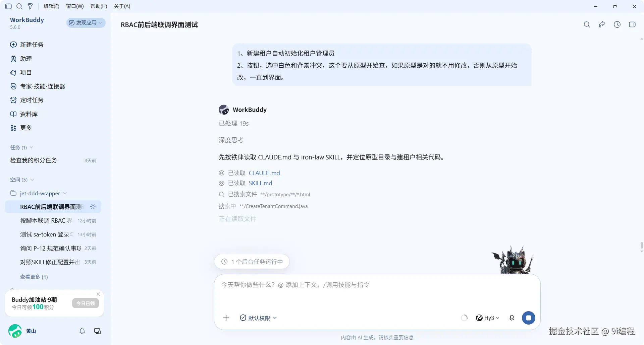Click the circular context usage indicator

click(x=464, y=318)
